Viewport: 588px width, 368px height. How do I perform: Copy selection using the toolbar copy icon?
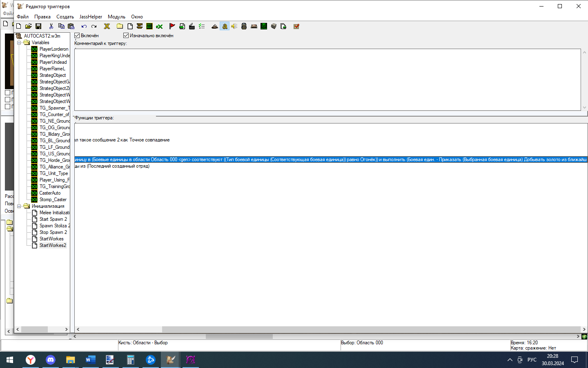point(61,26)
